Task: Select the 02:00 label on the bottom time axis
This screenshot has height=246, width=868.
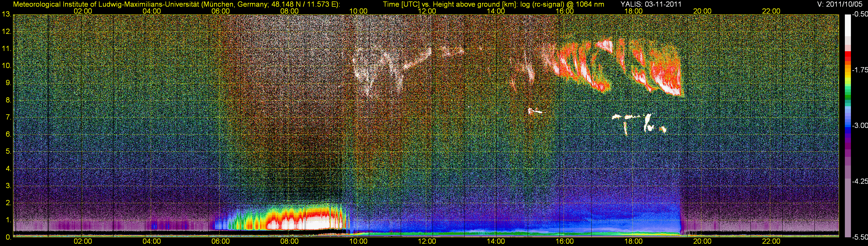Action: tap(82, 241)
